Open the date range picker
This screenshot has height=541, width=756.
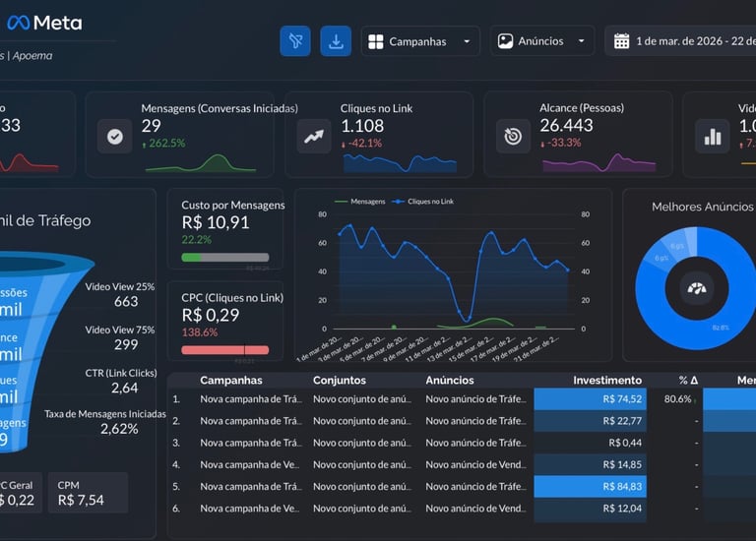pos(680,41)
